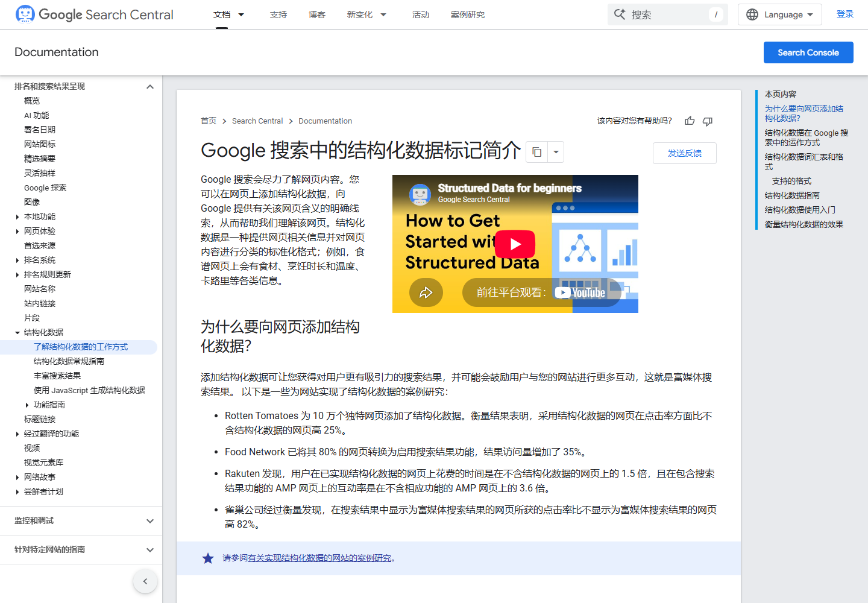Open video on YouTube platform button
Screen dimensions: 868x603
(x=541, y=292)
